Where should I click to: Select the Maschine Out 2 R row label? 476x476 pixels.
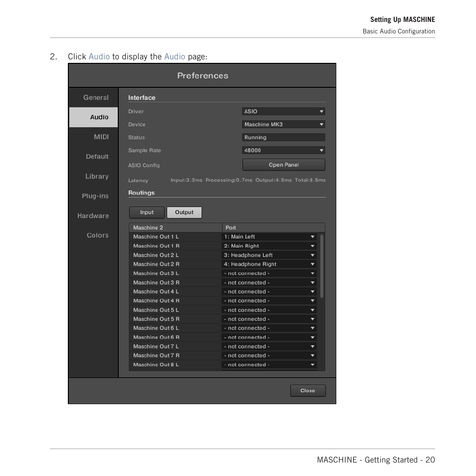tap(156, 264)
